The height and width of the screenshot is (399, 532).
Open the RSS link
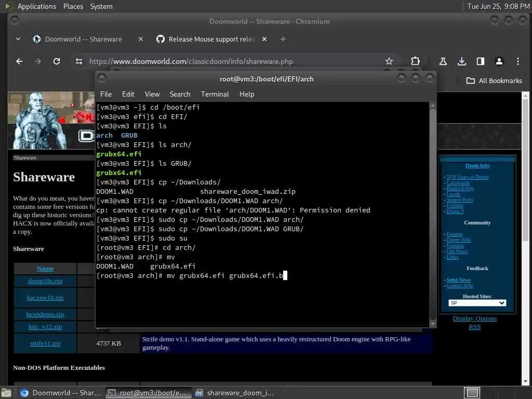[475, 327]
